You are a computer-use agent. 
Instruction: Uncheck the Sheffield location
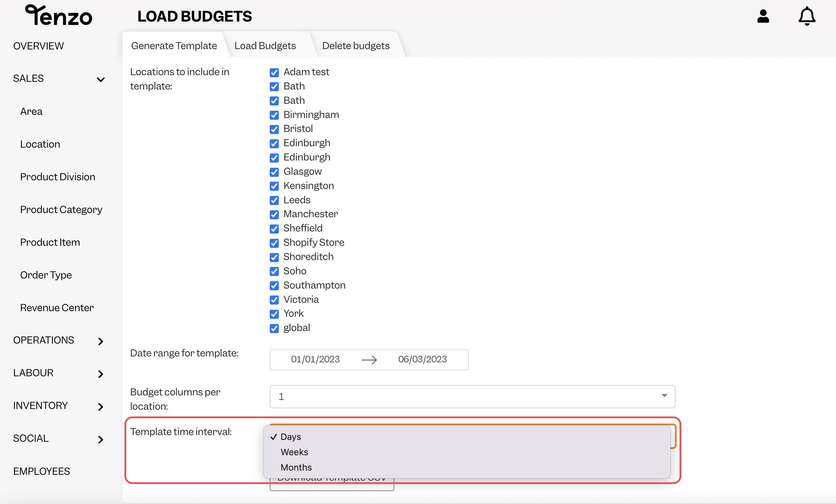274,229
